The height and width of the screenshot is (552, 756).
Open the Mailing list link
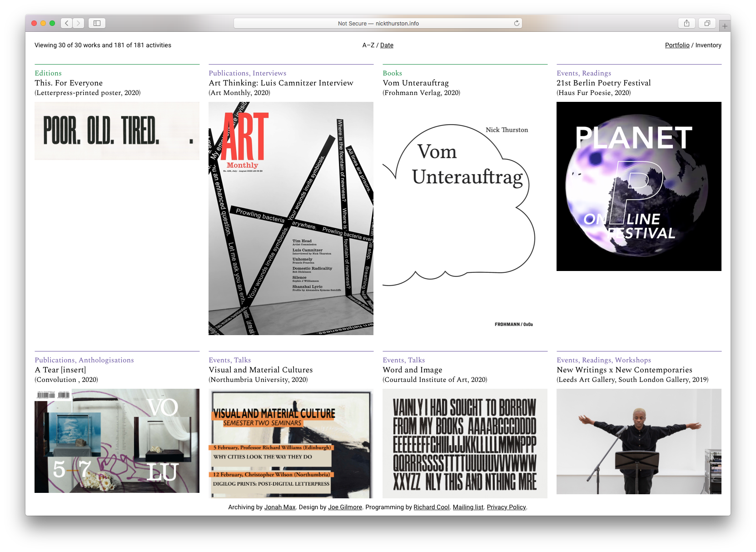click(x=468, y=507)
